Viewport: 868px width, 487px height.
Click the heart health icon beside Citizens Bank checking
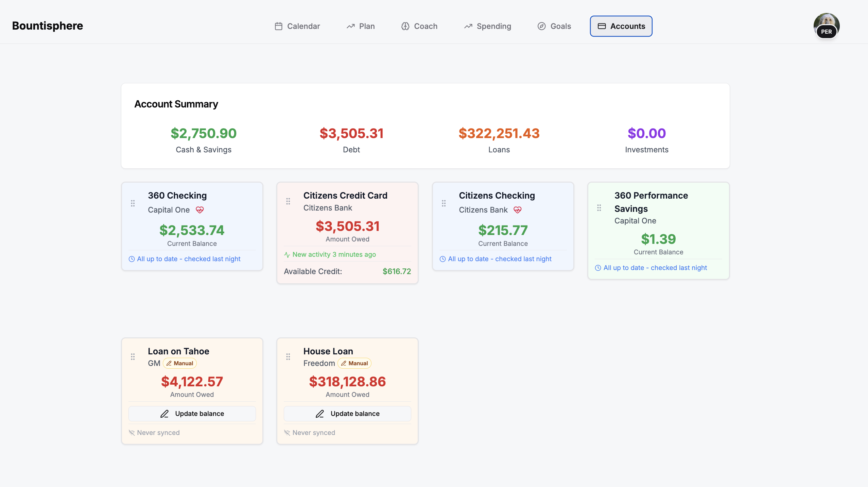[518, 210]
